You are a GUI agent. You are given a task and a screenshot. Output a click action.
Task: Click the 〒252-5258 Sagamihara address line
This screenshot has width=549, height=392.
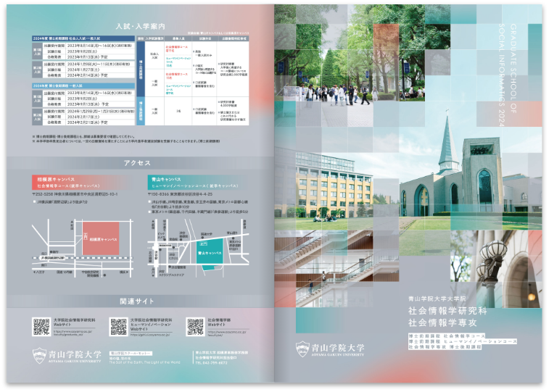click(x=75, y=194)
